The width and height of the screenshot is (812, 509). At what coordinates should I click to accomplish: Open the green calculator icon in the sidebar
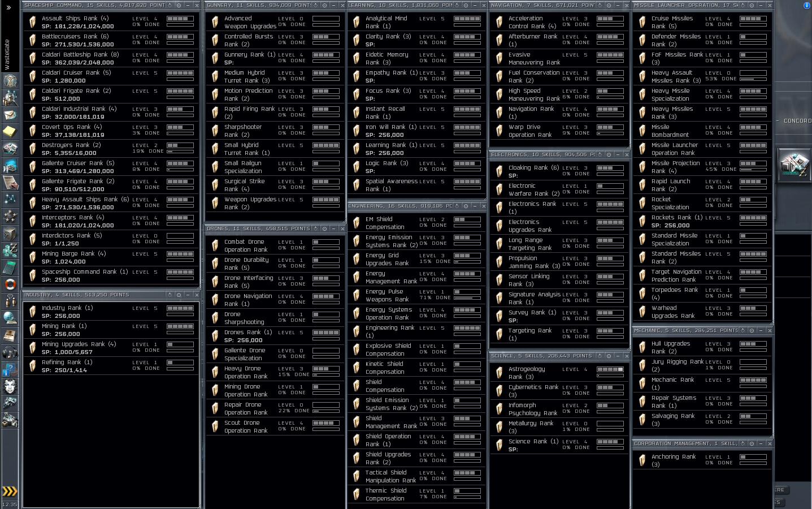pyautogui.click(x=10, y=267)
